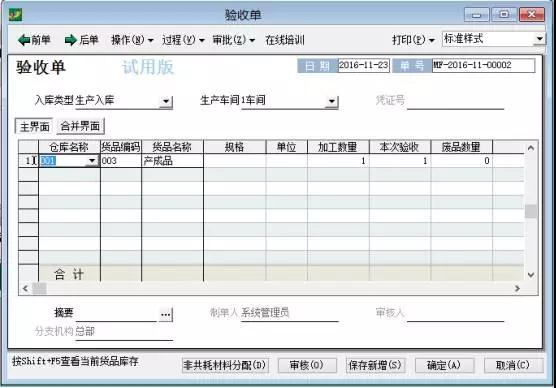Open the 审批(Z) menu
This screenshot has height=388, width=556.
[233, 40]
